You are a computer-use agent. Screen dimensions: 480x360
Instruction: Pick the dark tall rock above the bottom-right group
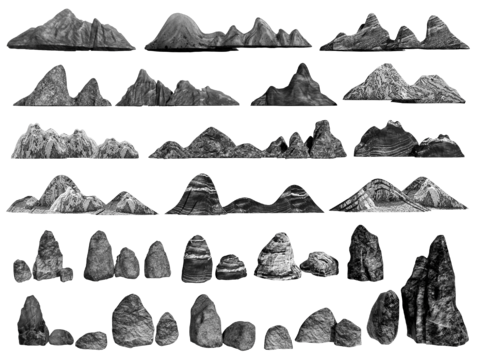pyautogui.click(x=365, y=253)
